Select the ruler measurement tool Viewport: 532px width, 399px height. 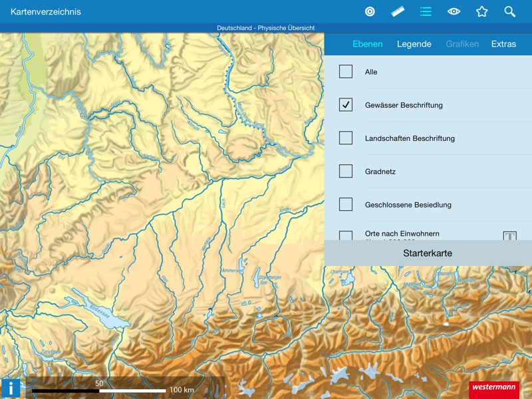[x=398, y=11]
